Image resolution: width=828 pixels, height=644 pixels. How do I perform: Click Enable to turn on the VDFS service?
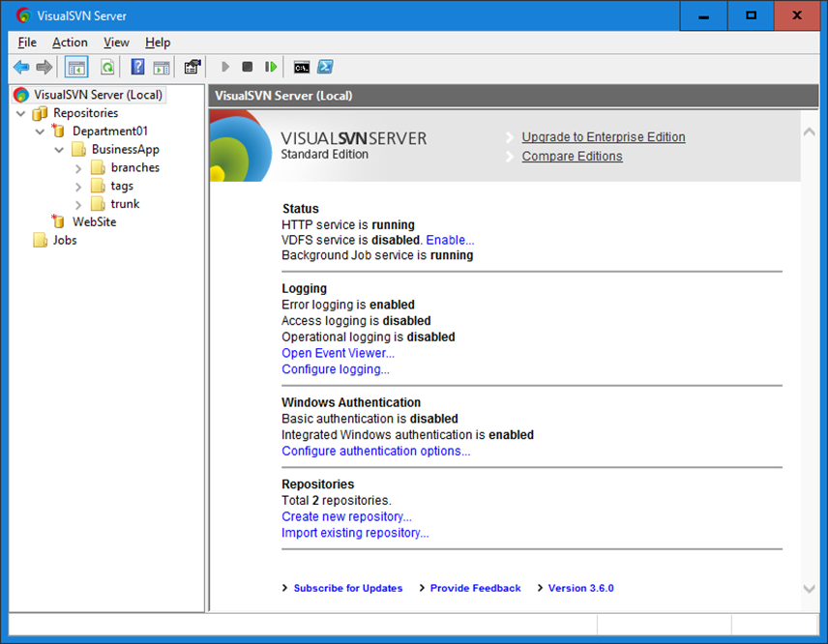(448, 240)
